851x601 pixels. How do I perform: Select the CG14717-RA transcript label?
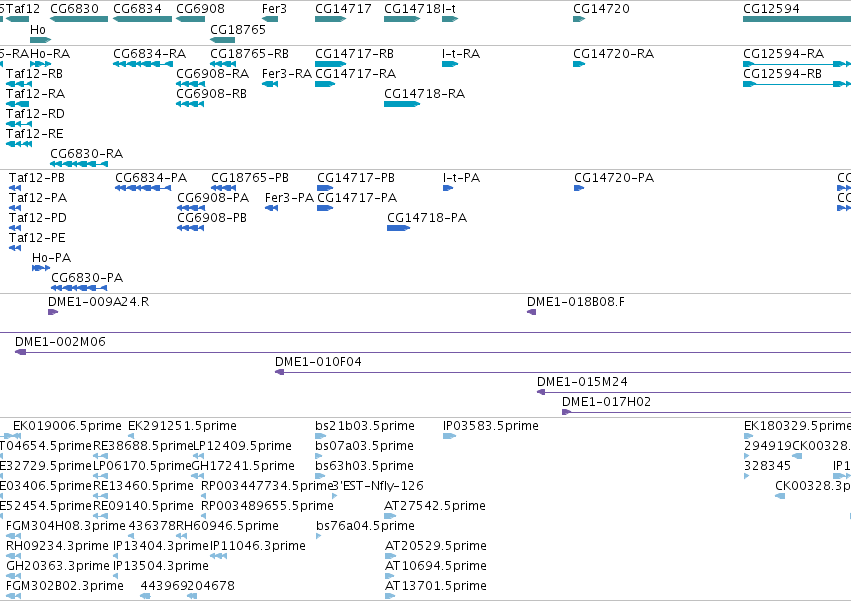[355, 73]
